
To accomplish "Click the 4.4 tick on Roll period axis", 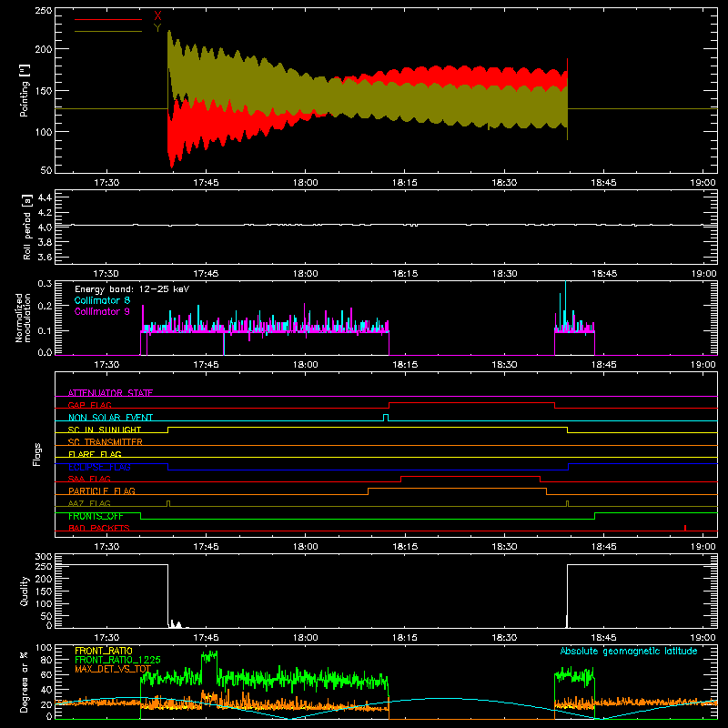I will [x=45, y=197].
